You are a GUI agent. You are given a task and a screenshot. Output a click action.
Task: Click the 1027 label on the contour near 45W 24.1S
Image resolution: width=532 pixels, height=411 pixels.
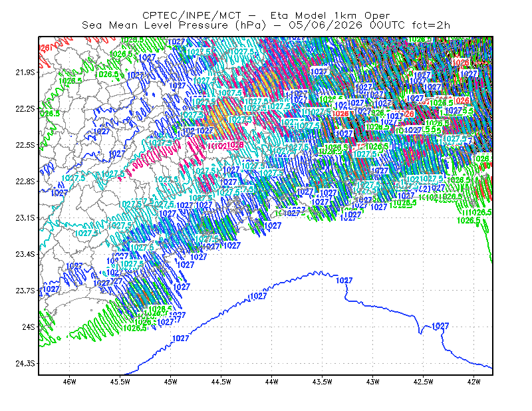click(180, 339)
